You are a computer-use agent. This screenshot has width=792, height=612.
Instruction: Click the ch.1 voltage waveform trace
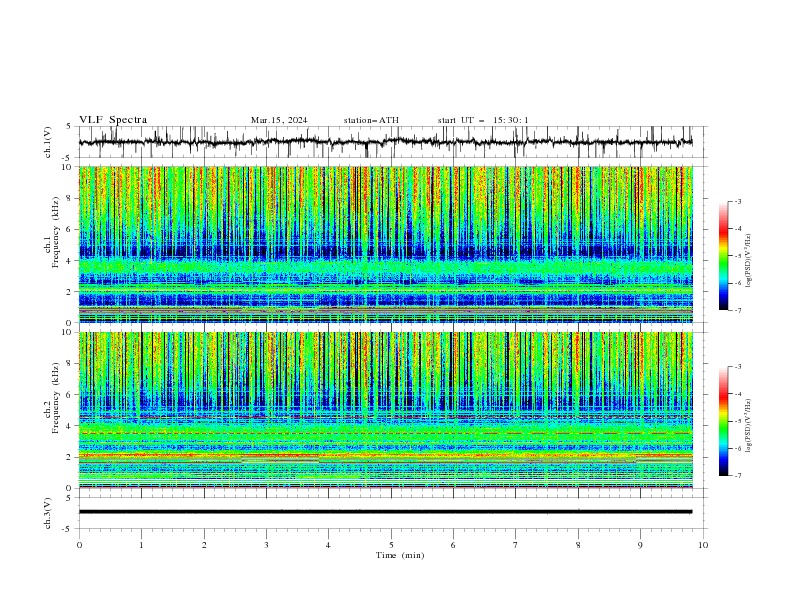tap(385, 142)
